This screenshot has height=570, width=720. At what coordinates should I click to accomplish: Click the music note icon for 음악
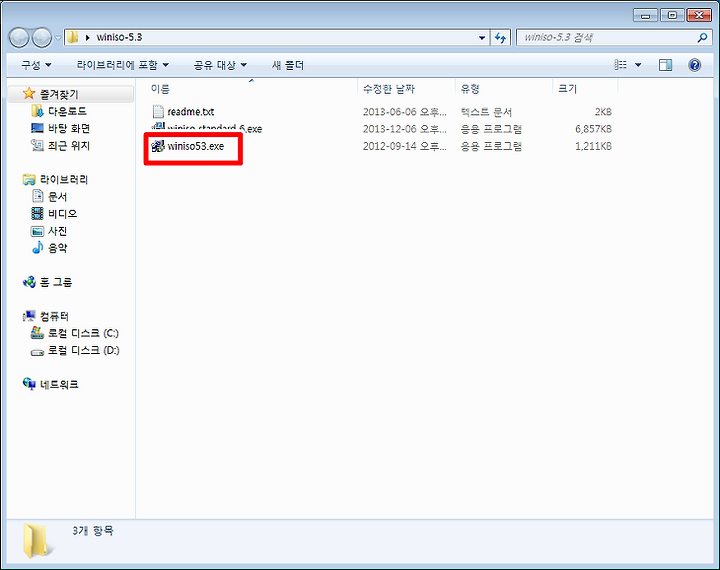[37, 248]
